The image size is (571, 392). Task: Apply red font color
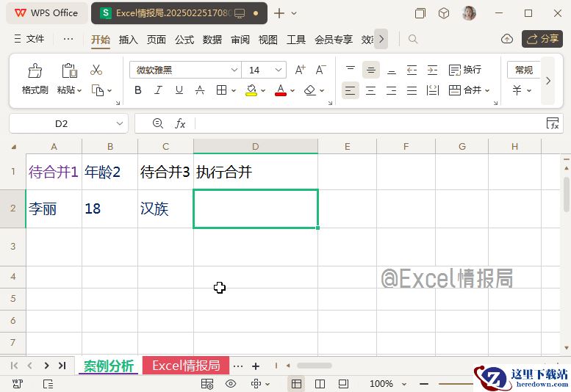point(281,90)
